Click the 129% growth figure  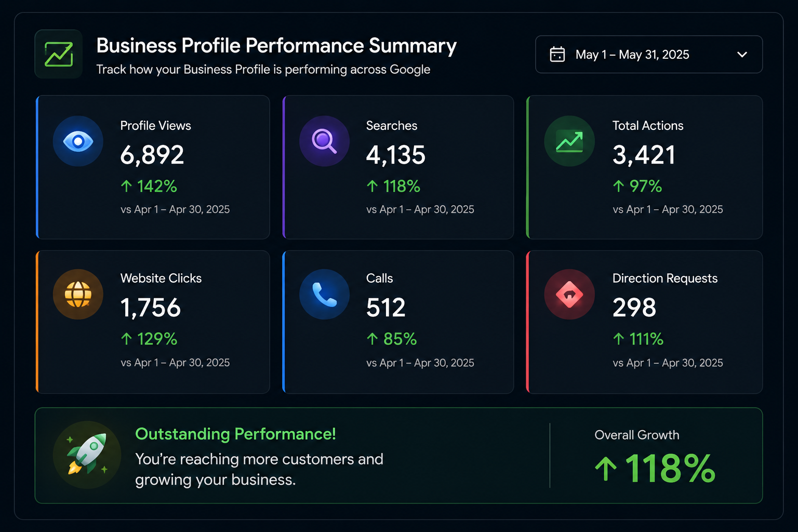(157, 339)
